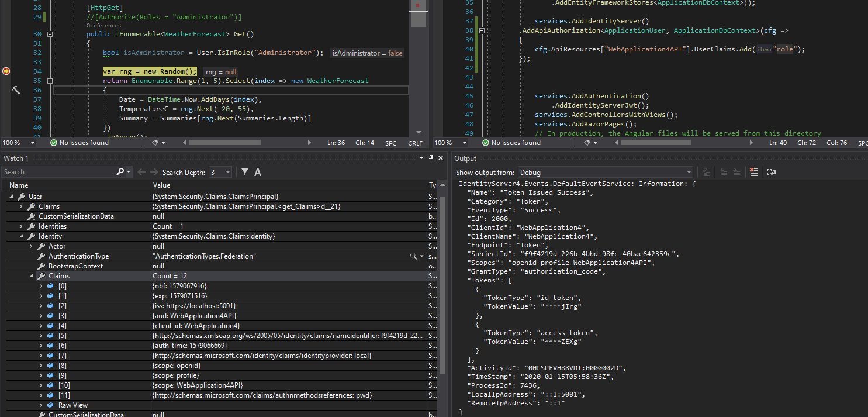The width and height of the screenshot is (868, 417).
Task: Click the wrench icon of the BootstrapContext row
Action: (x=41, y=266)
